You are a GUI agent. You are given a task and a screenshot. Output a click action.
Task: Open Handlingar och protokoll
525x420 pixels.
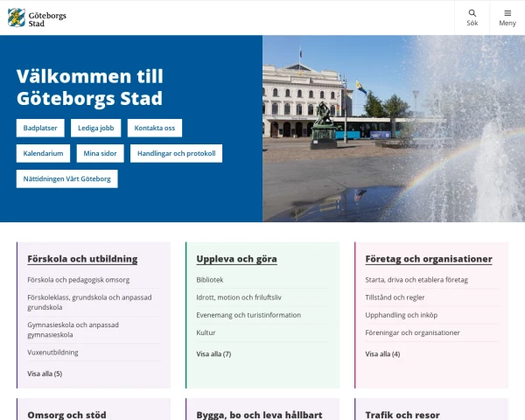click(x=176, y=153)
